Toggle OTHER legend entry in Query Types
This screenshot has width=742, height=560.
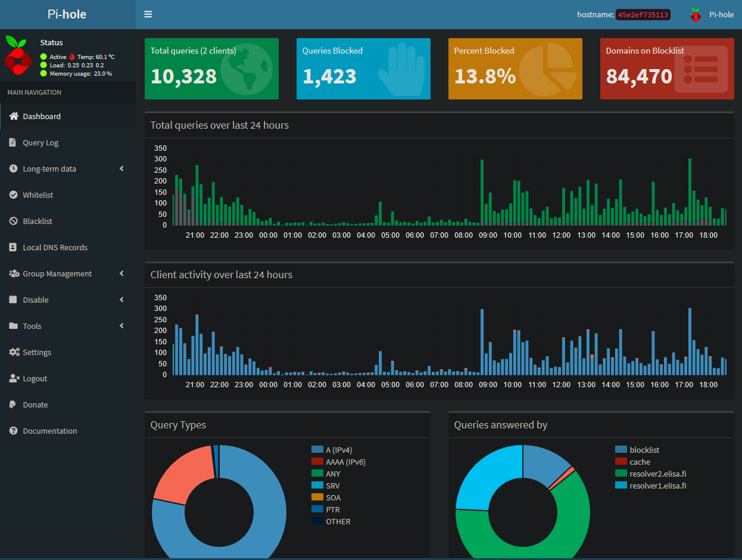(331, 521)
